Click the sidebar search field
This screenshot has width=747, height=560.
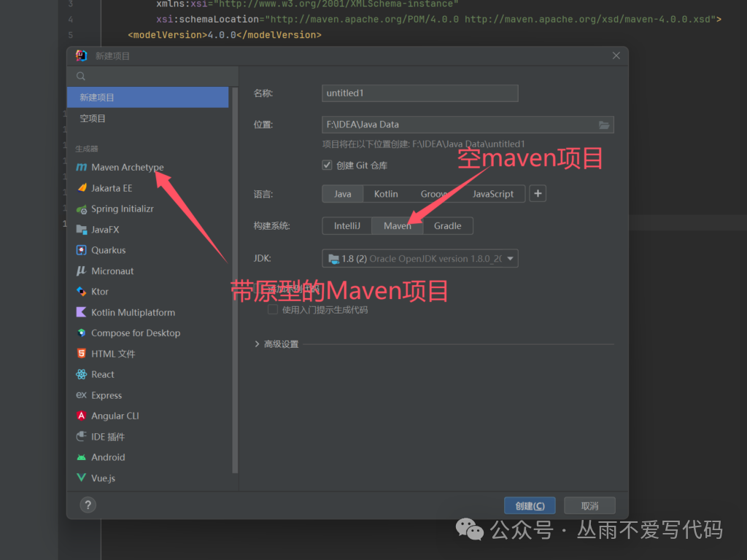point(152,76)
